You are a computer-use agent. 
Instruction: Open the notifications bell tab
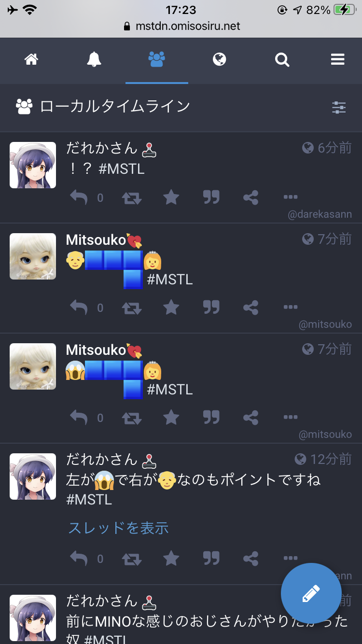coord(94,60)
